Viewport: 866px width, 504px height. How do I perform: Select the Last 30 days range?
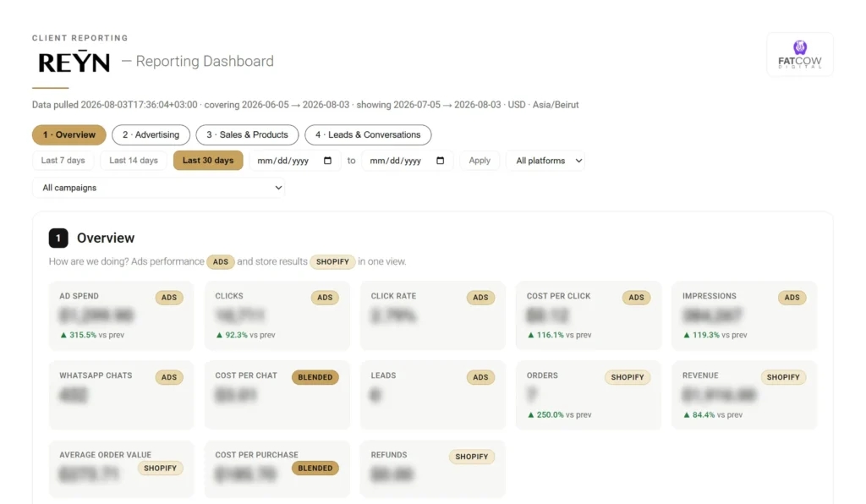[208, 161]
